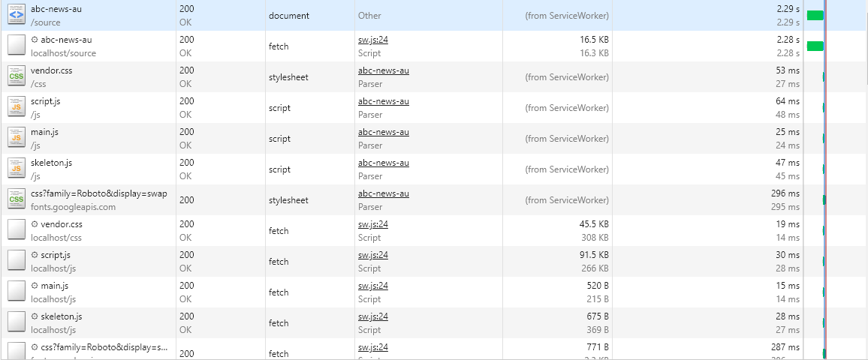Open abc-news-au initiator link in main.js script row

[x=384, y=132]
